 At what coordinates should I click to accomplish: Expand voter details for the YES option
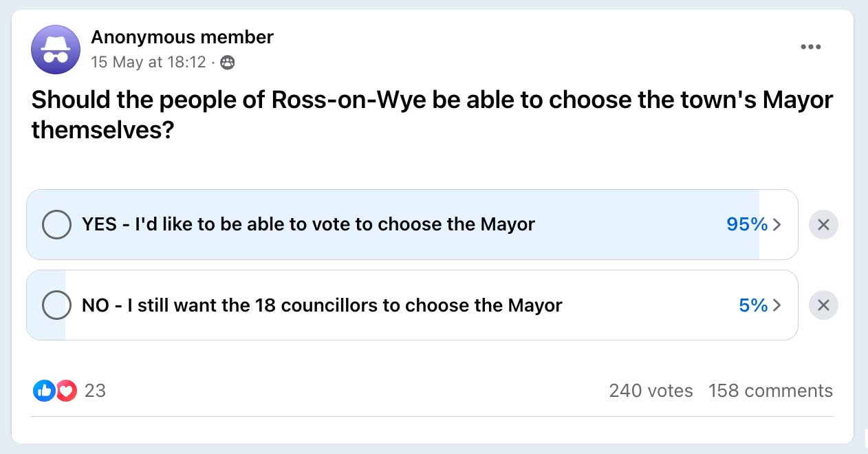click(778, 224)
